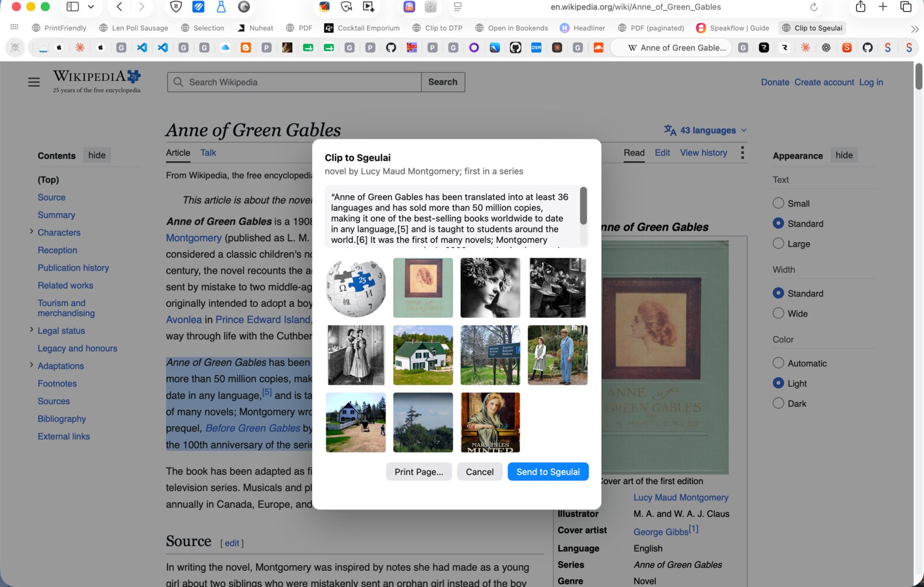Expand the Legal status contents section
Image resolution: width=924 pixels, height=587 pixels.
point(31,330)
